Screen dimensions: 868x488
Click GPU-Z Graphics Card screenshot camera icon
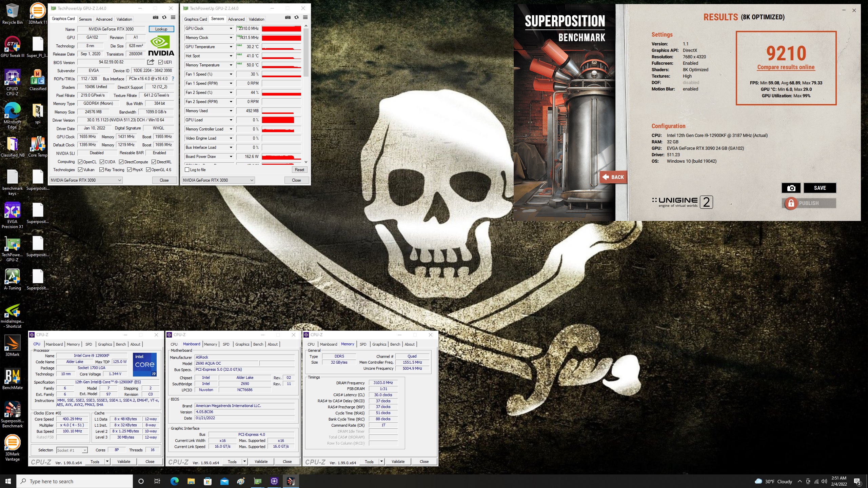tap(155, 18)
